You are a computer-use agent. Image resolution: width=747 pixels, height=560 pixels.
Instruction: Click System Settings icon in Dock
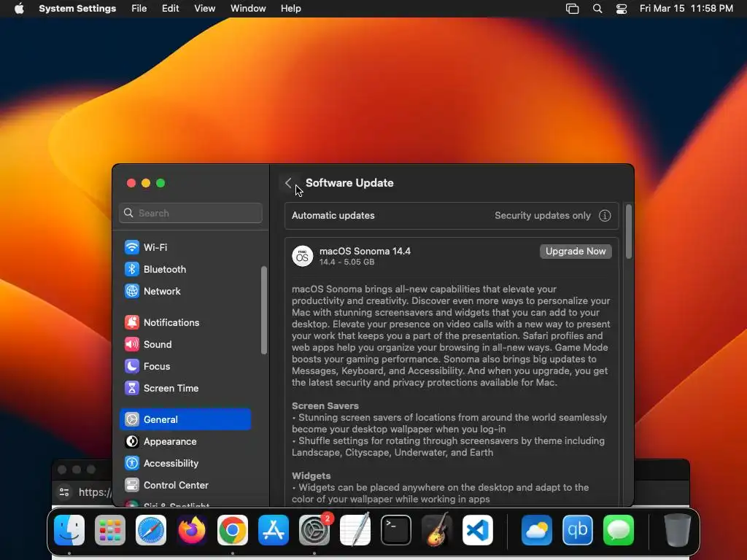(314, 530)
